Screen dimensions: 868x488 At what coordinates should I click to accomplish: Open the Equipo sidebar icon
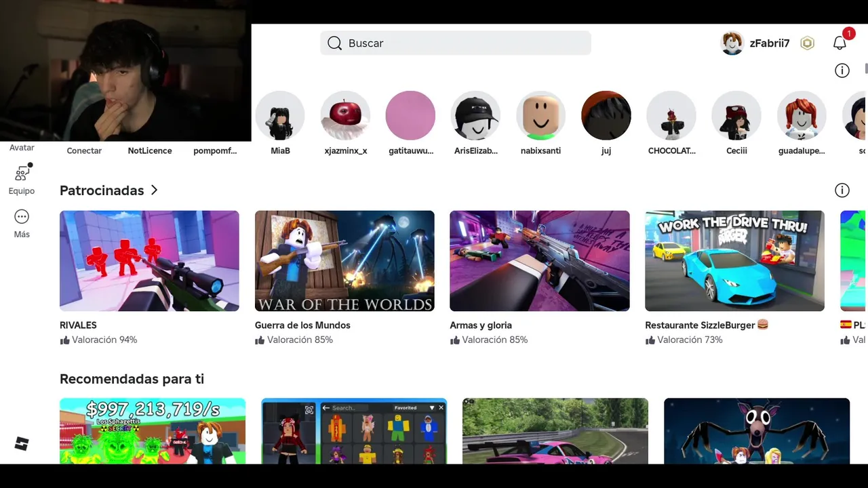point(22,174)
